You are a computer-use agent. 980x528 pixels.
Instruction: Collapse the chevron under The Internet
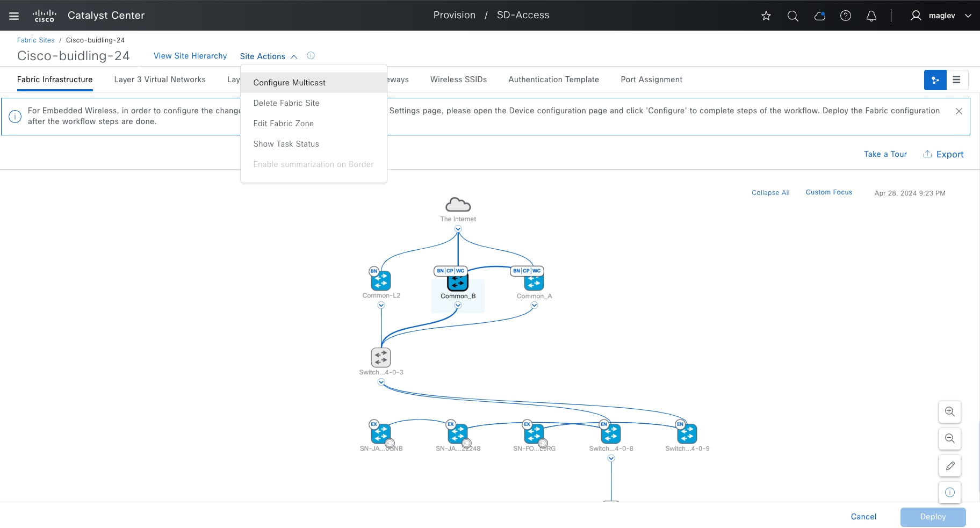tap(458, 229)
